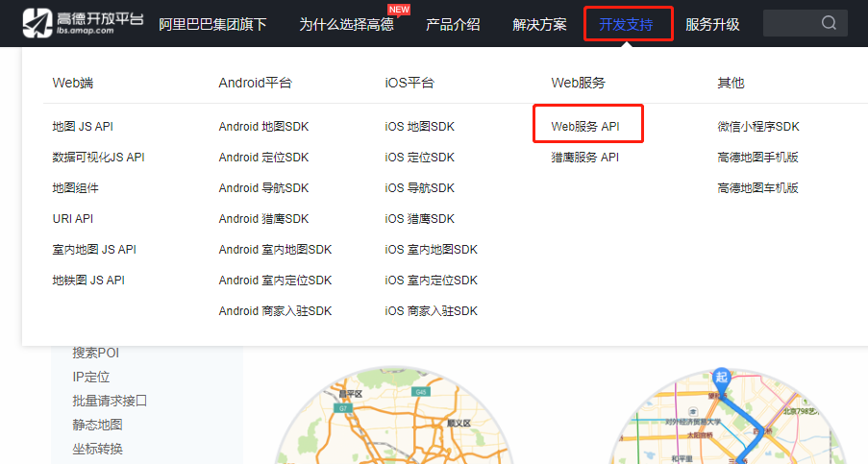The image size is (868, 464).
Task: Open iOS 猎鹰SDK link
Action: tap(420, 218)
